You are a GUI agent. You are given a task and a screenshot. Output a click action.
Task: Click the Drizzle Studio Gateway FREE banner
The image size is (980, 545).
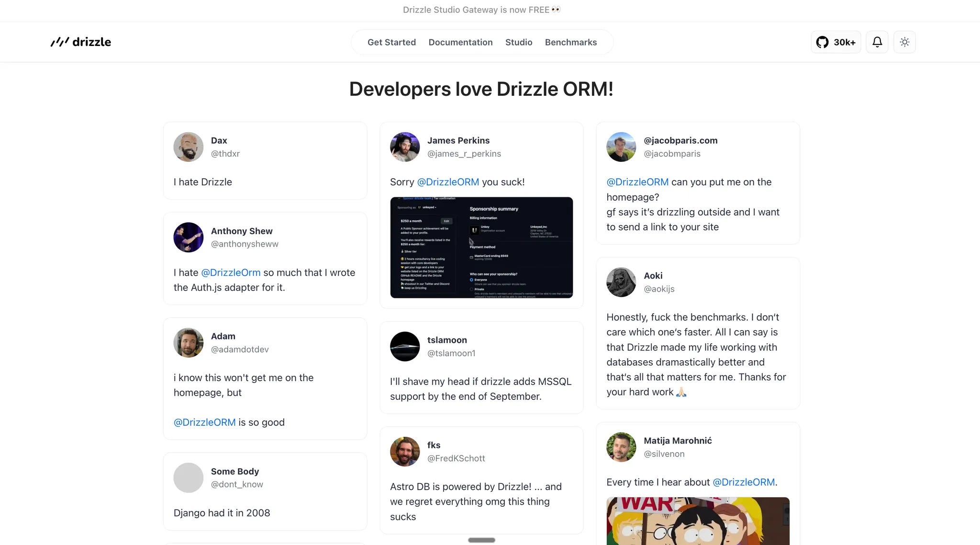click(481, 10)
